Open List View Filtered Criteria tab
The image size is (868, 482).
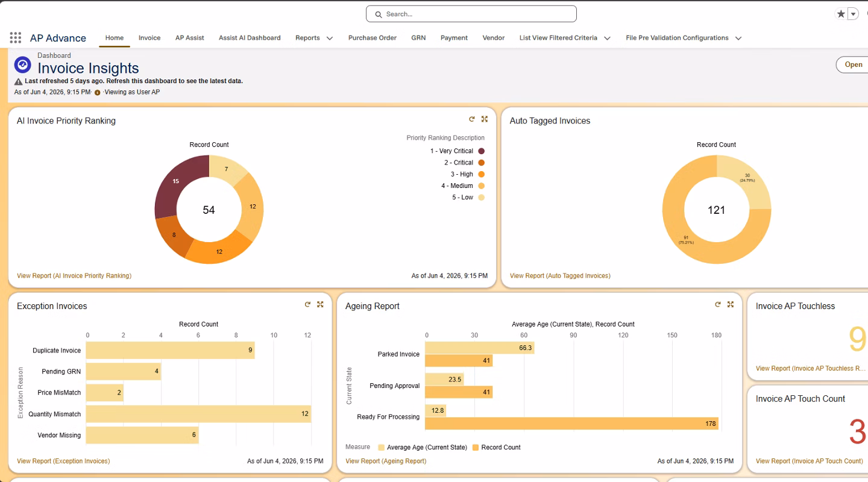tap(558, 37)
